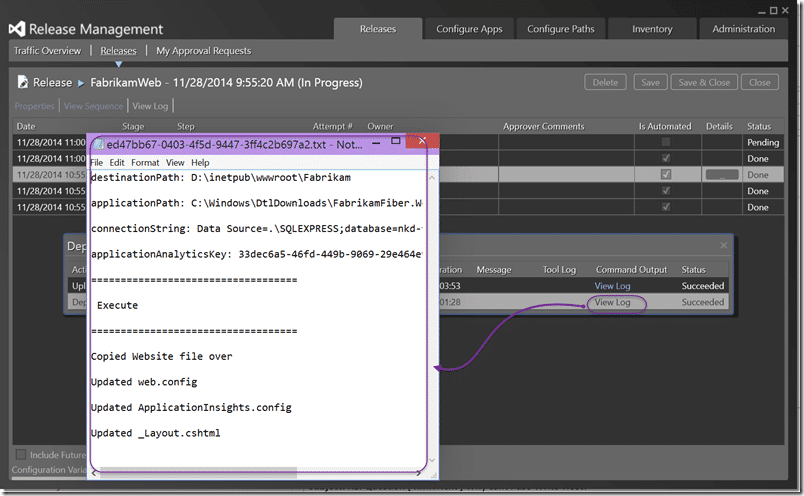
Task: Click the 'Updated web.config' line in Notepad
Action: pyautogui.click(x=144, y=382)
